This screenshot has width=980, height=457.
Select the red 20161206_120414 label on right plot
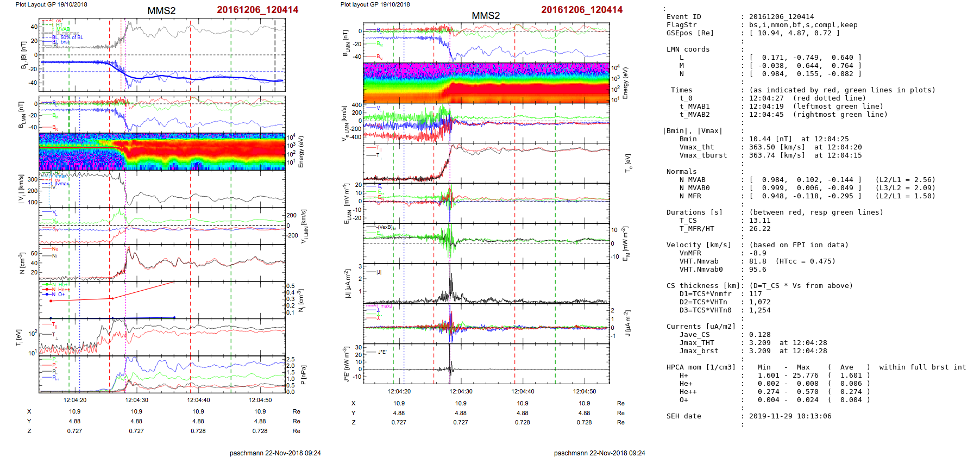582,10
